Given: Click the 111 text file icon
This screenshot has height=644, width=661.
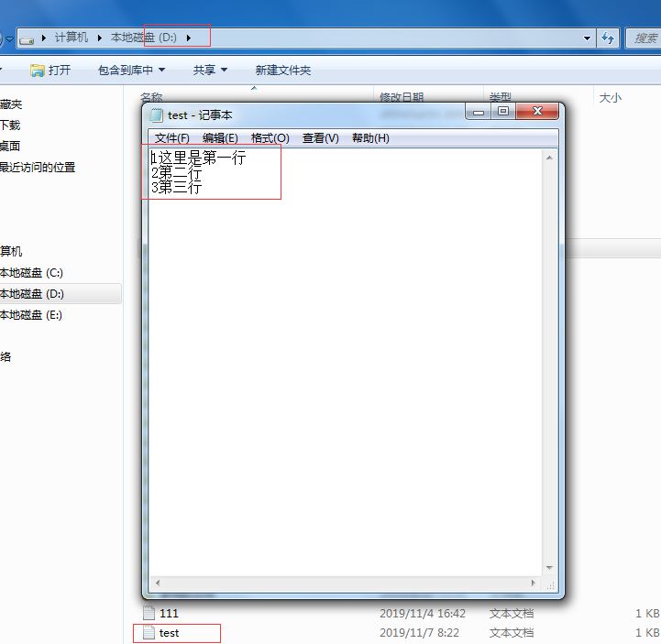Looking at the screenshot, I should pos(149,613).
